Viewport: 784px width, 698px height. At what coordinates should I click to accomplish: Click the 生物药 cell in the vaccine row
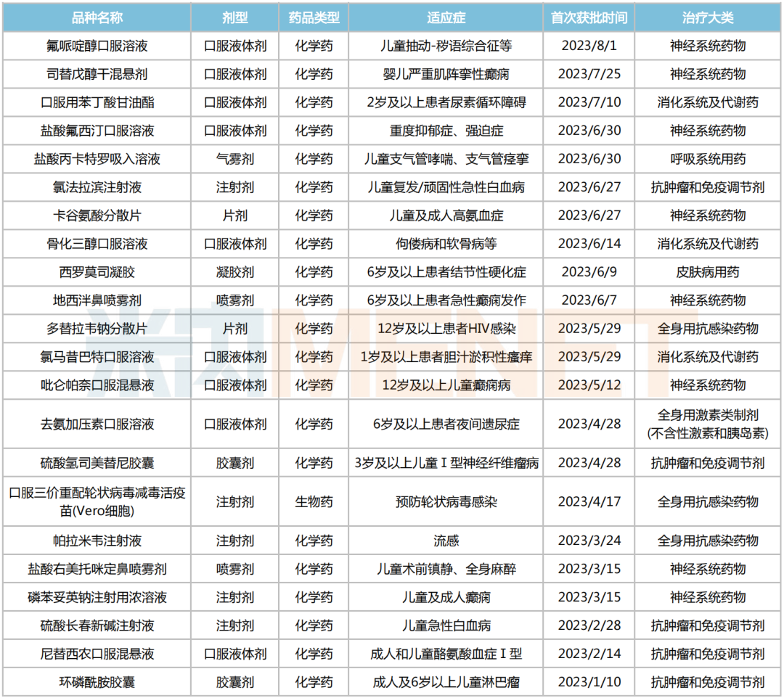[314, 502]
